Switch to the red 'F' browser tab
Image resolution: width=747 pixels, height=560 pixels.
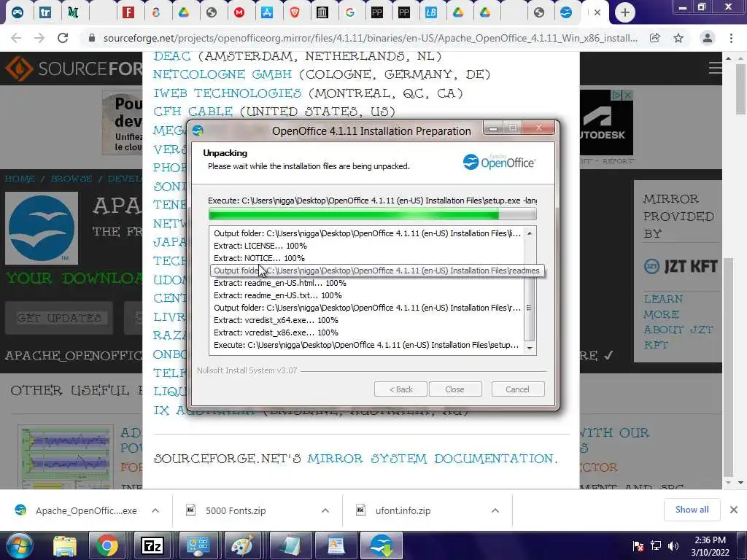pyautogui.click(x=128, y=12)
